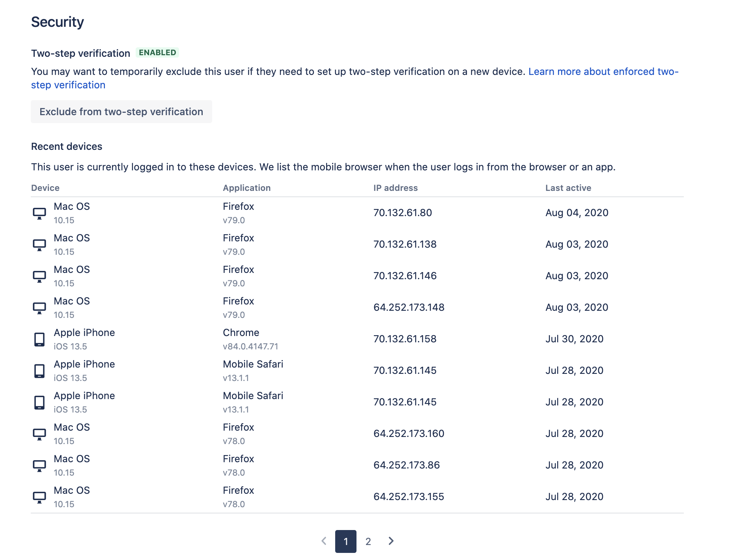The width and height of the screenshot is (739, 560).
Task: Open Learn more about enforced two-step verification link
Action: (603, 71)
